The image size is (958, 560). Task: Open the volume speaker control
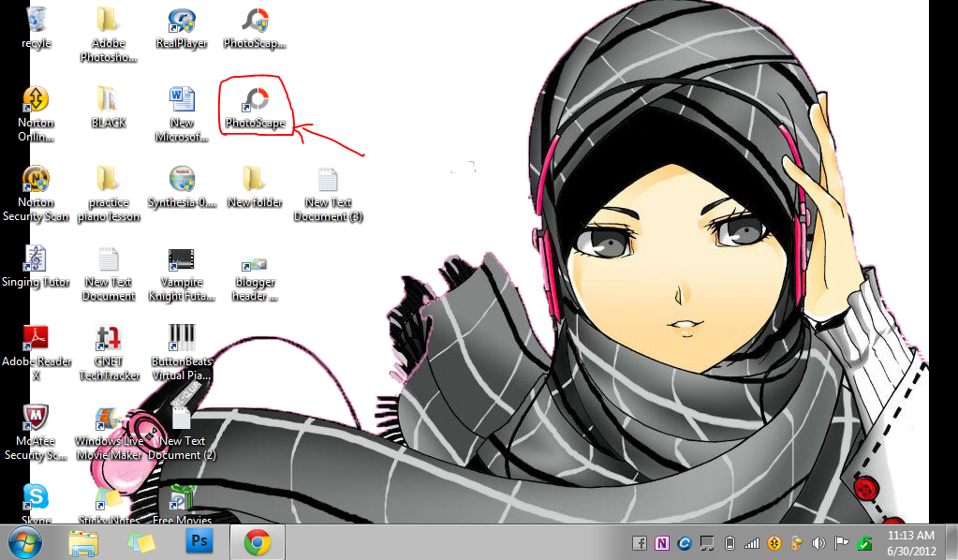(x=818, y=543)
